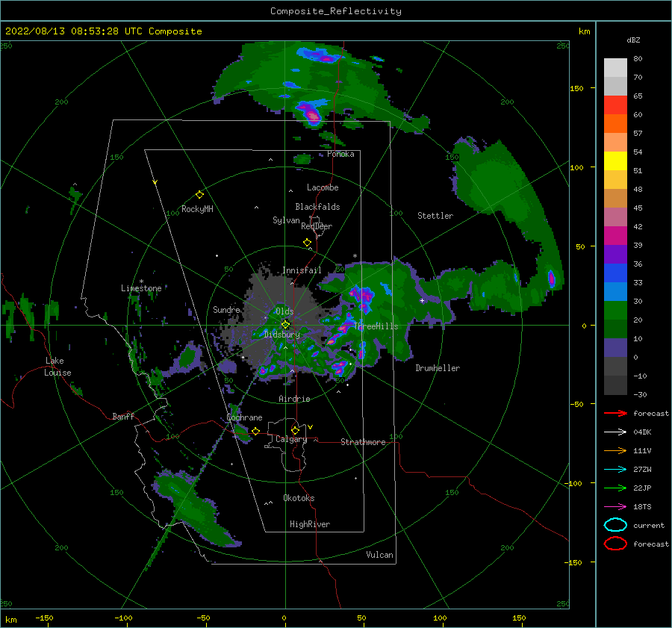Click the green 22JP arrow in the legend
This screenshot has width=672, height=628.
tap(615, 488)
